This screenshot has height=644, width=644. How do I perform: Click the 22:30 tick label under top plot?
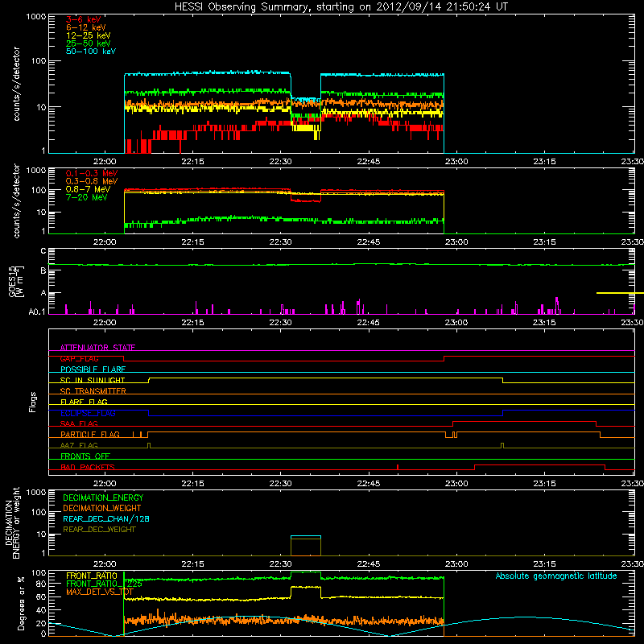(x=280, y=162)
